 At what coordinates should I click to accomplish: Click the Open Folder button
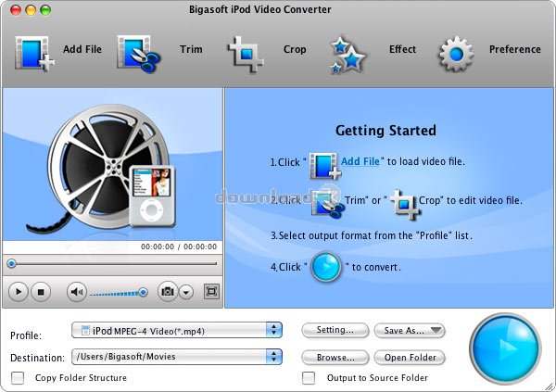click(x=410, y=357)
